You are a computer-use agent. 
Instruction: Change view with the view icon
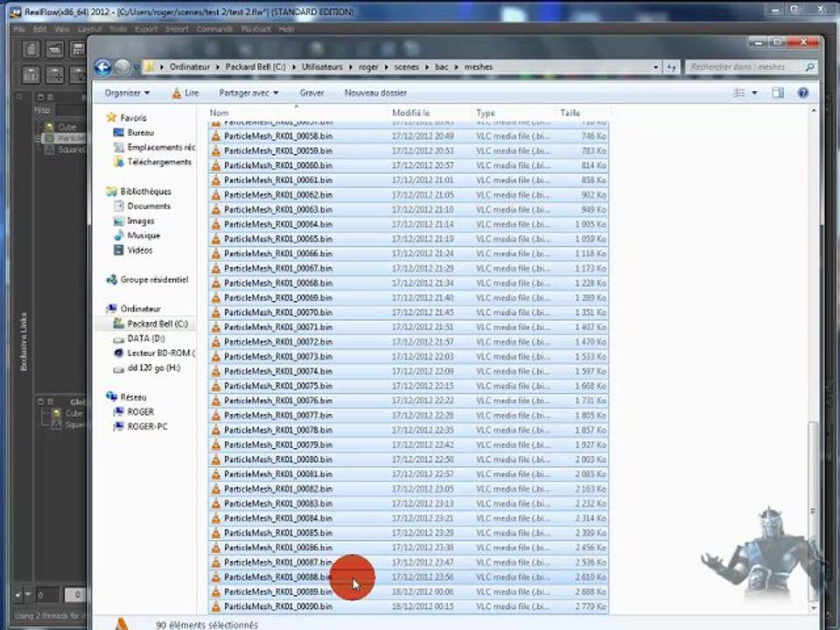(739, 93)
